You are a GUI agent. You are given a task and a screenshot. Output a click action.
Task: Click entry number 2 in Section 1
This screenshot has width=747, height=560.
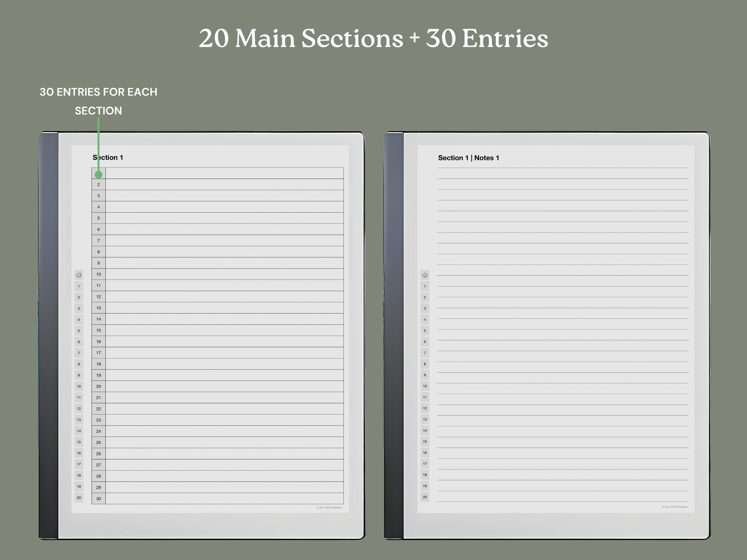click(99, 185)
